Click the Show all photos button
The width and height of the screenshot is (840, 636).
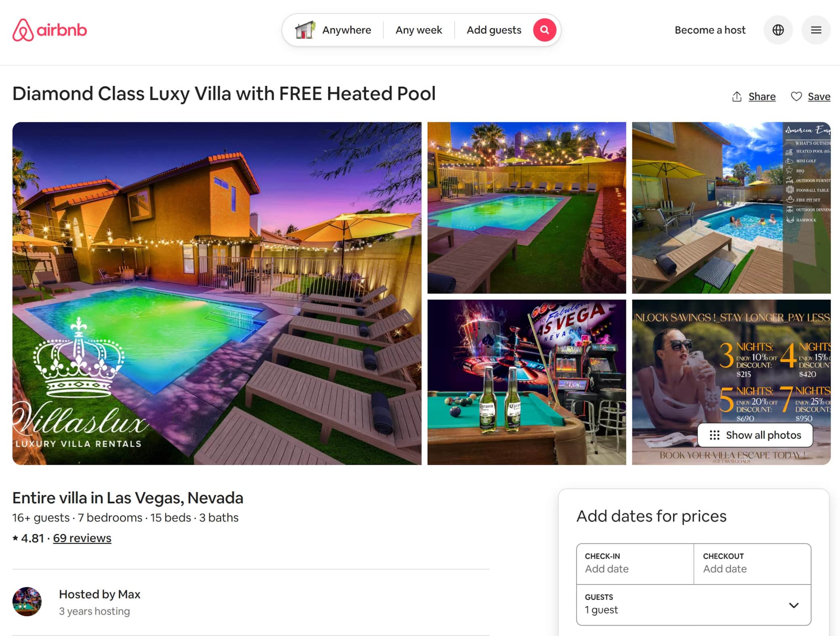tap(755, 435)
